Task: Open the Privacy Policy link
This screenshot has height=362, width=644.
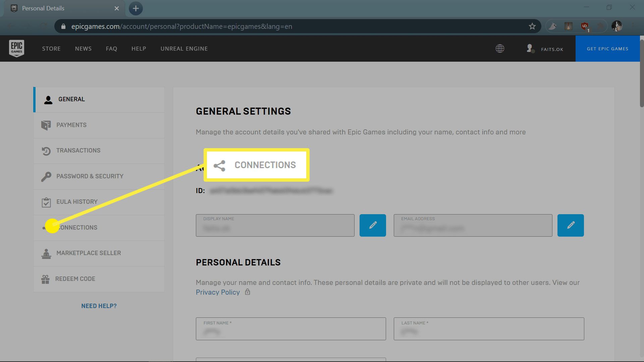Action: 218,292
